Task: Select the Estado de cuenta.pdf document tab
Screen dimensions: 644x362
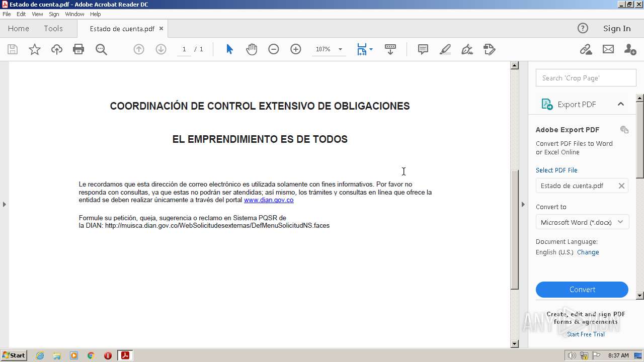Action: tap(122, 29)
